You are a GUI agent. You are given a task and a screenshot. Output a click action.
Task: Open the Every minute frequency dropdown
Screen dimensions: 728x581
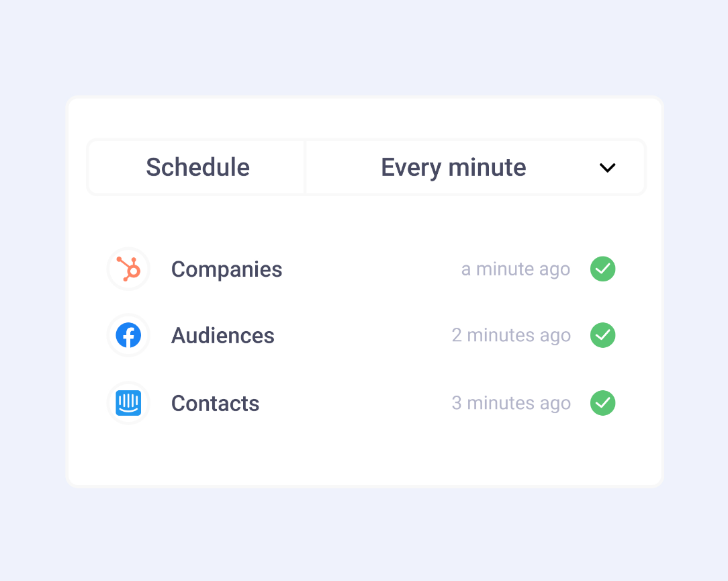[x=453, y=167]
